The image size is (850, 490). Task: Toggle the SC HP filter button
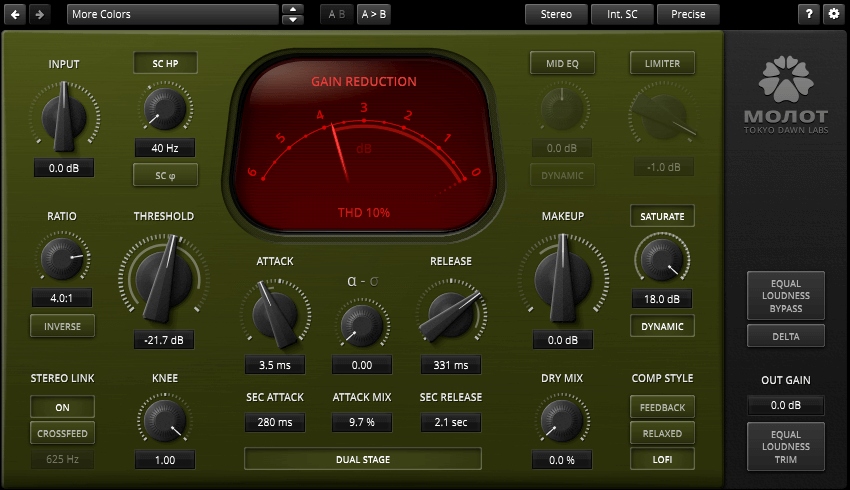pyautogui.click(x=165, y=63)
